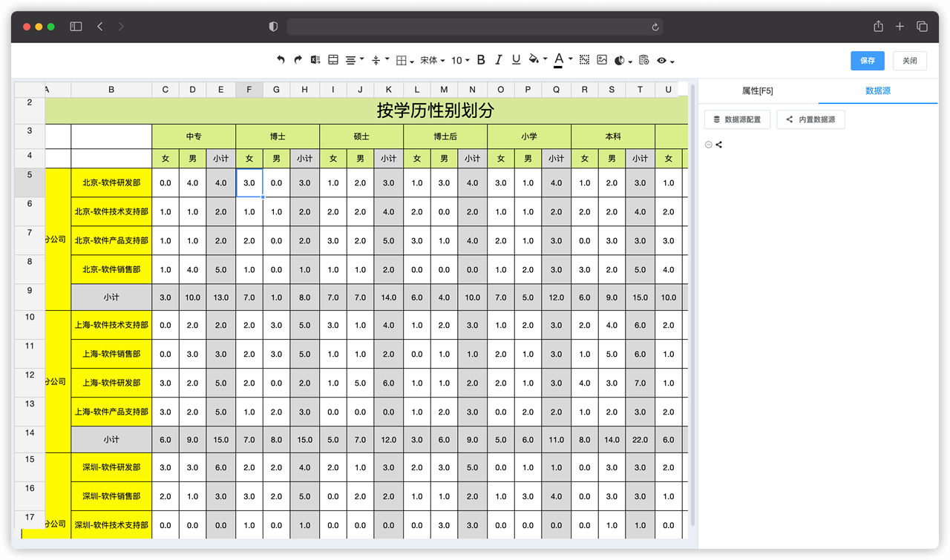
Task: Click the 内置数据源 button
Action: (810, 119)
